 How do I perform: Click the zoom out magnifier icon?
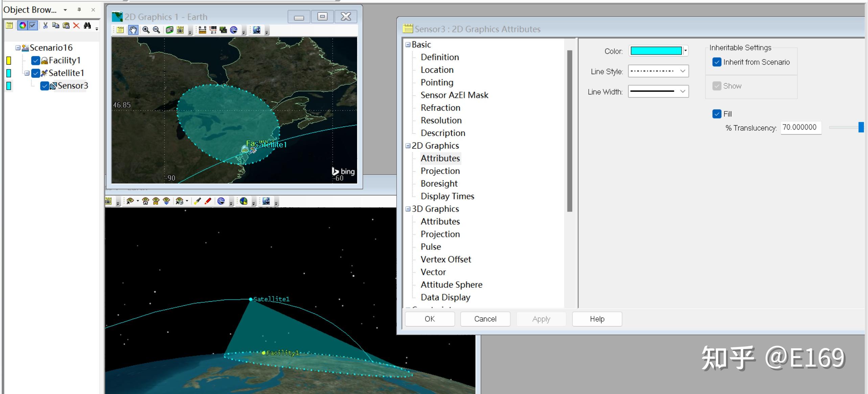[x=156, y=30]
